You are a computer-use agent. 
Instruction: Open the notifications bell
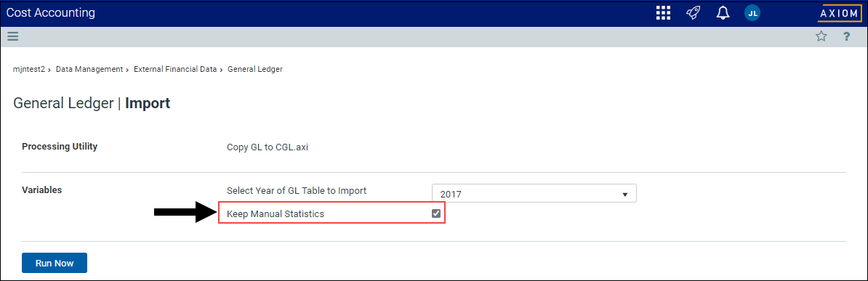tap(723, 13)
